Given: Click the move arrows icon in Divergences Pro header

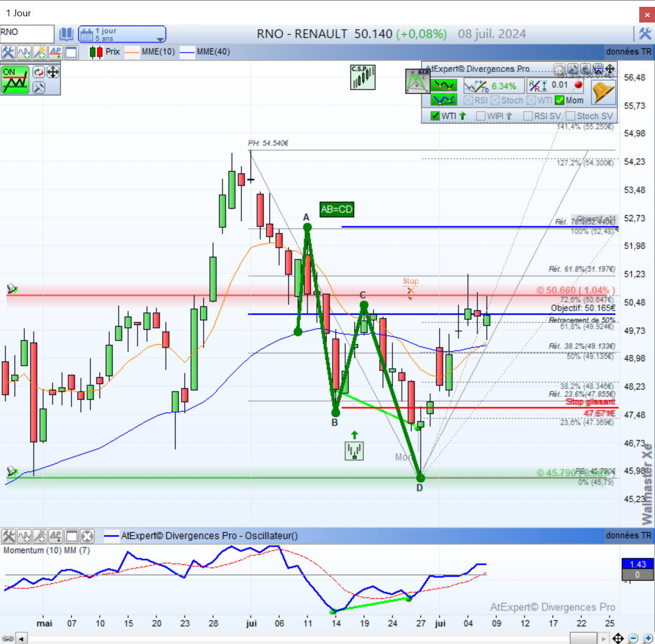Looking at the screenshot, I should [x=610, y=69].
